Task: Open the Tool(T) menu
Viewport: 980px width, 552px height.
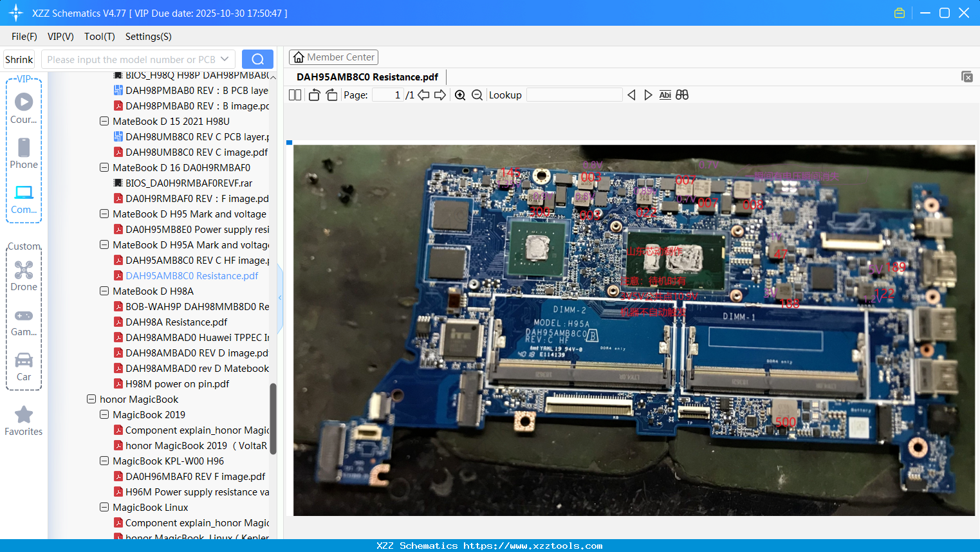Action: [100, 37]
